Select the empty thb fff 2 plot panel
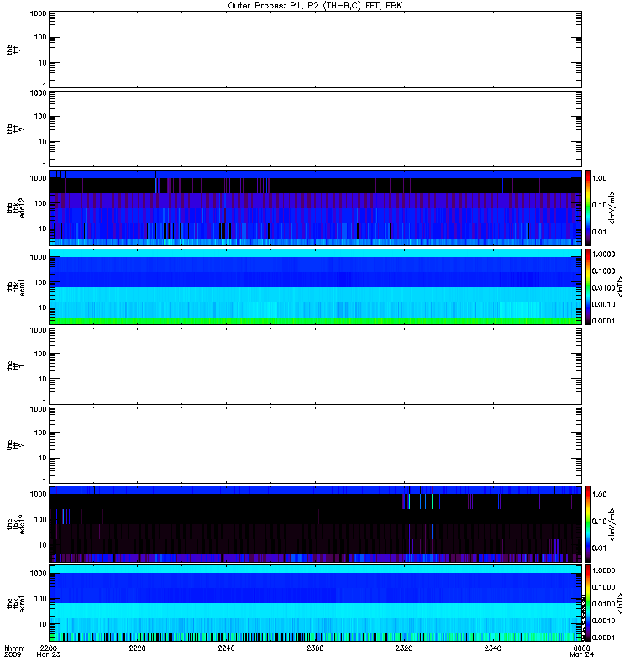This screenshot has height=672, width=630. 315,129
